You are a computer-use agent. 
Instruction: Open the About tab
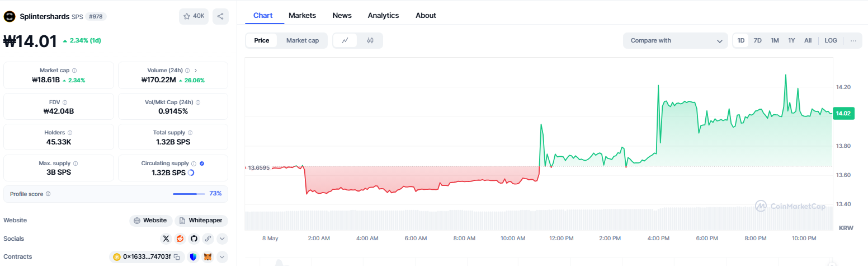pos(426,15)
